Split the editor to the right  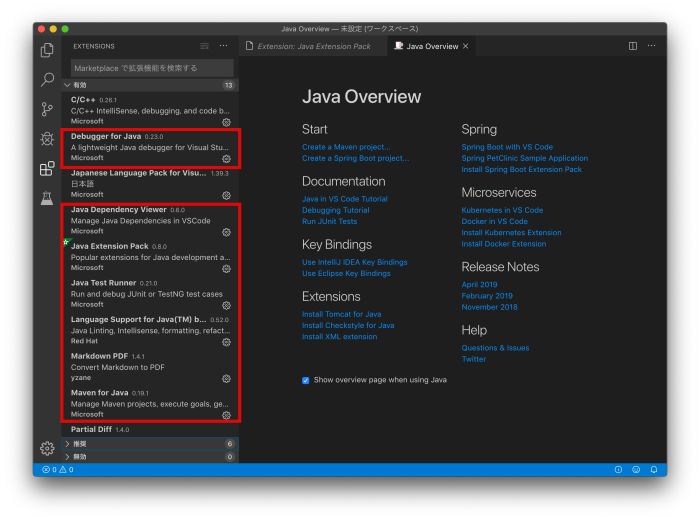tap(633, 46)
